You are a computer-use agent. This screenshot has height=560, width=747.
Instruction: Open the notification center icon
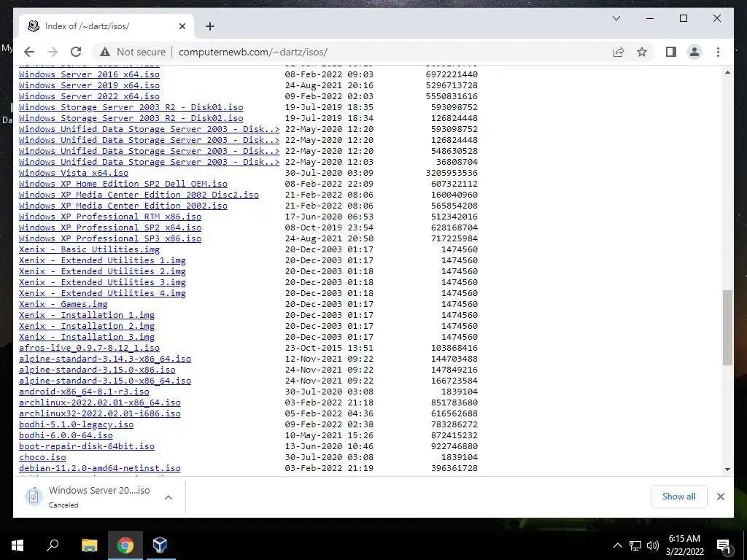[723, 545]
